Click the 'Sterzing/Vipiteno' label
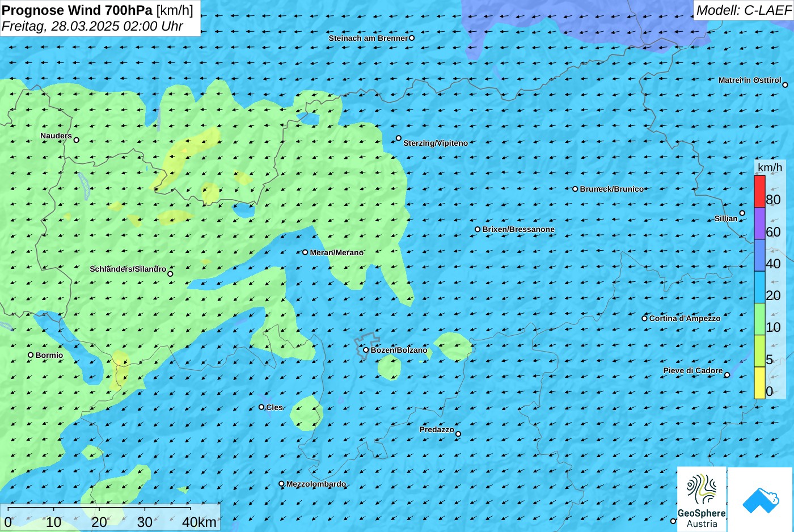Screen dimensions: 794x532 pos(436,143)
